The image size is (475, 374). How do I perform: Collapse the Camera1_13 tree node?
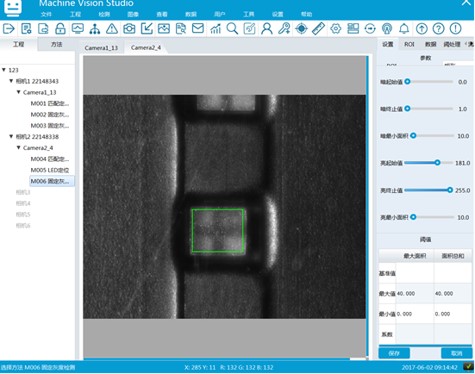(19, 92)
